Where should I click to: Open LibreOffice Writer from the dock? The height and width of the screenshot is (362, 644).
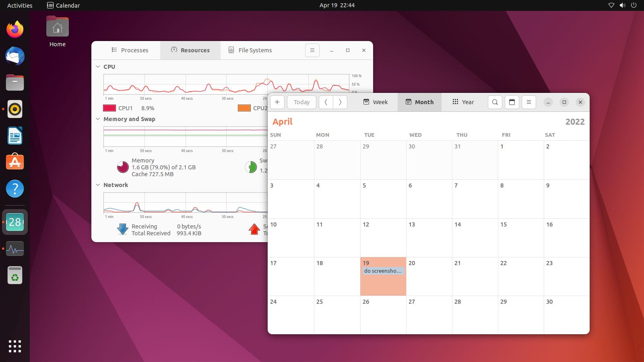point(14,136)
